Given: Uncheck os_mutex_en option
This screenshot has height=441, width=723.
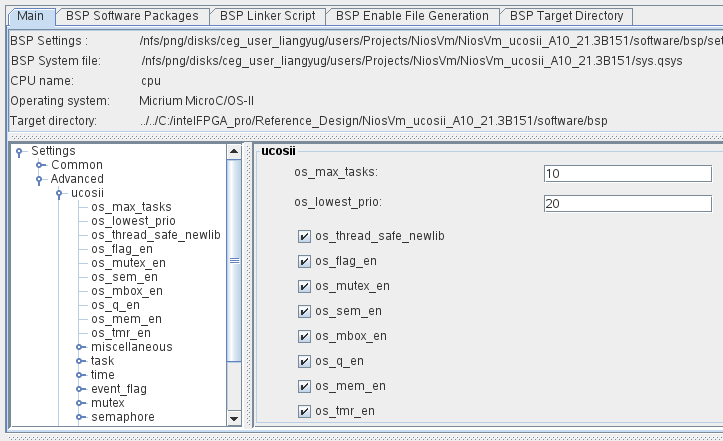Looking at the screenshot, I should tap(304, 286).
